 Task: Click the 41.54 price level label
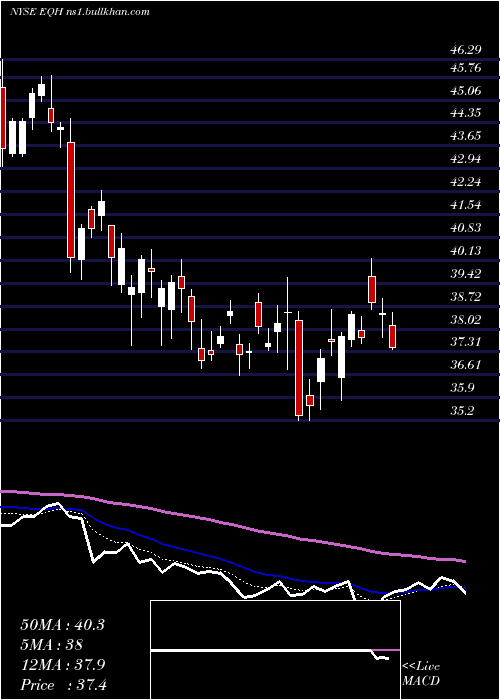pos(465,205)
